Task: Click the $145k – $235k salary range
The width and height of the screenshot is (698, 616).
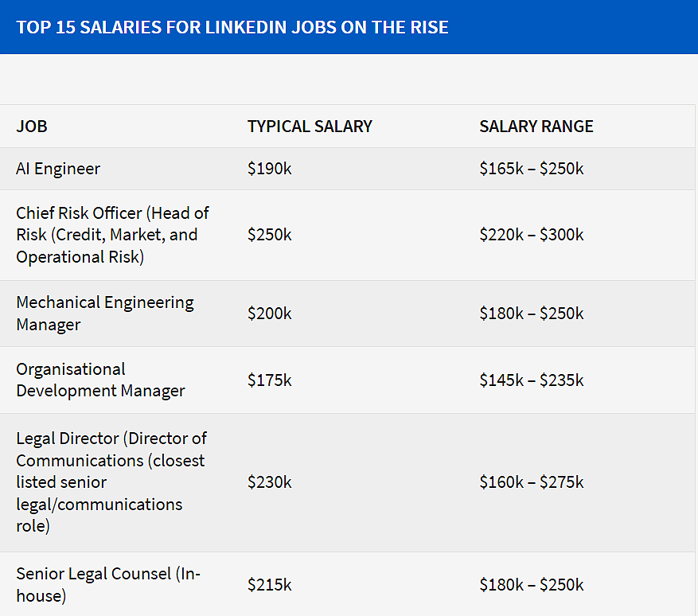Action: (532, 380)
